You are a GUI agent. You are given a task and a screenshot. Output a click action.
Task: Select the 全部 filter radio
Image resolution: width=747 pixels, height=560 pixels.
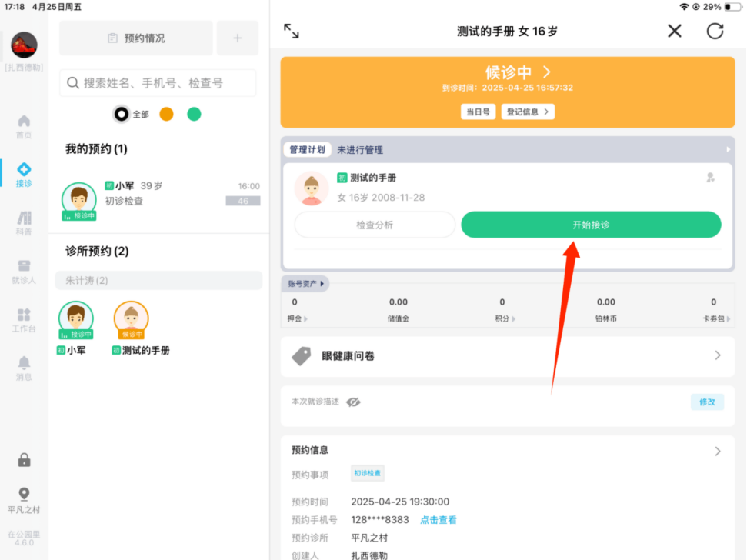[x=122, y=114]
